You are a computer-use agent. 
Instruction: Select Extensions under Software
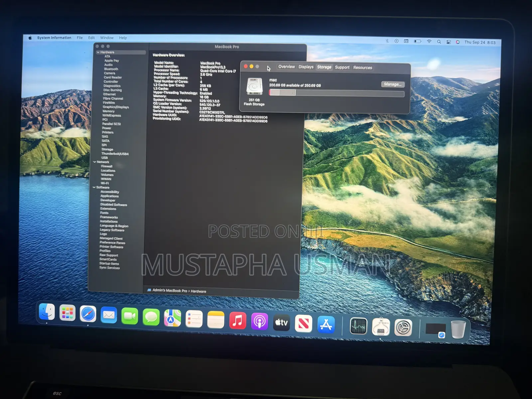(x=108, y=209)
